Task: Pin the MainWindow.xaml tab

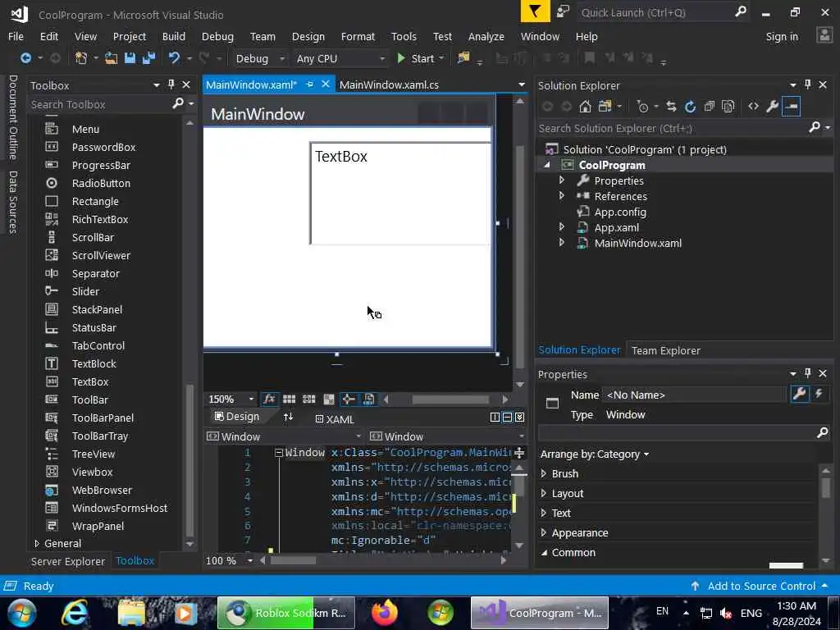Action: (309, 84)
